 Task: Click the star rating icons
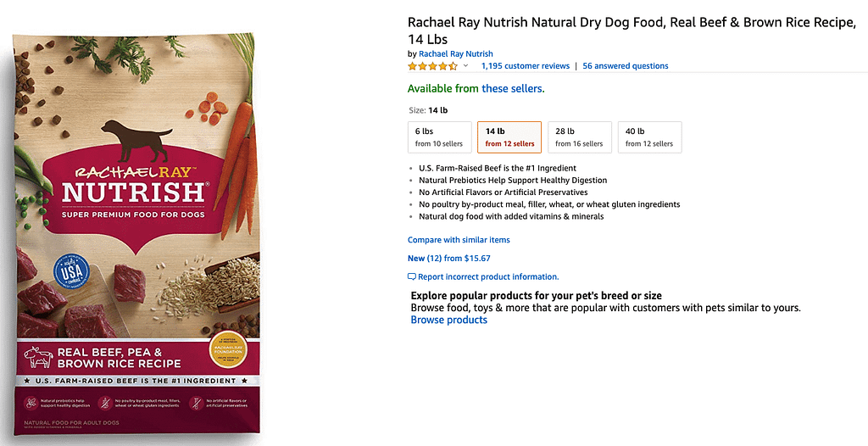coord(432,66)
